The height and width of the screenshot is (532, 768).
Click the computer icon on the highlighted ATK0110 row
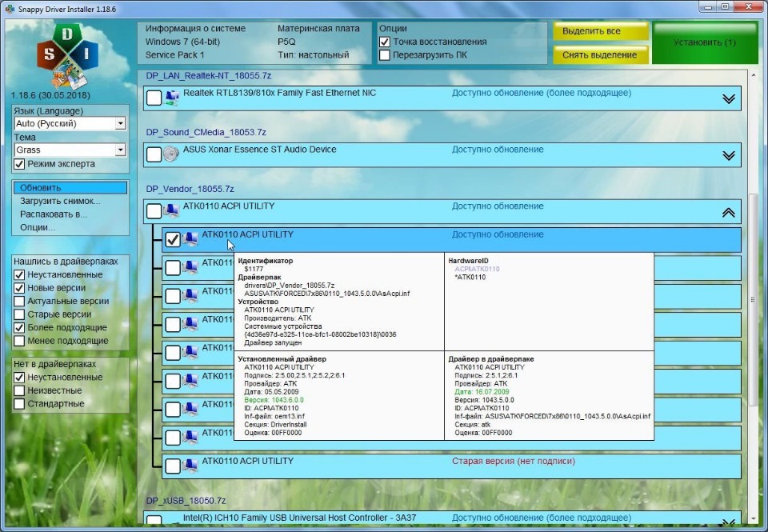tap(190, 239)
